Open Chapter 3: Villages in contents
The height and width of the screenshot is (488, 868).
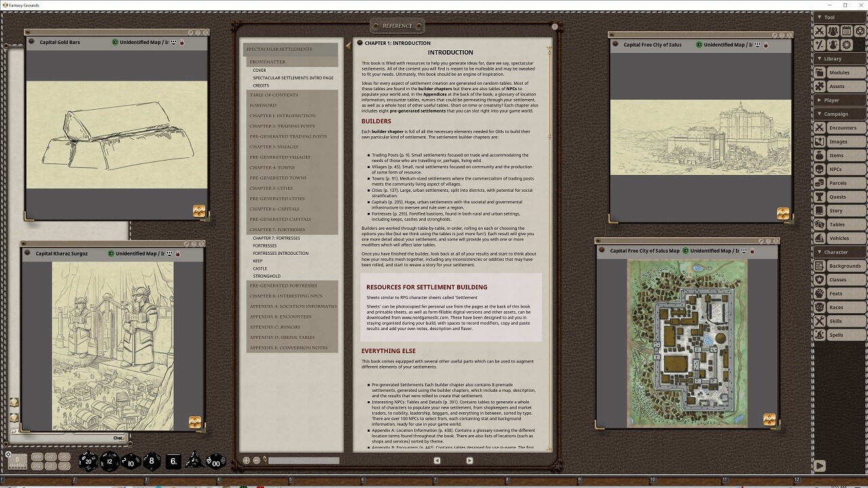point(274,146)
